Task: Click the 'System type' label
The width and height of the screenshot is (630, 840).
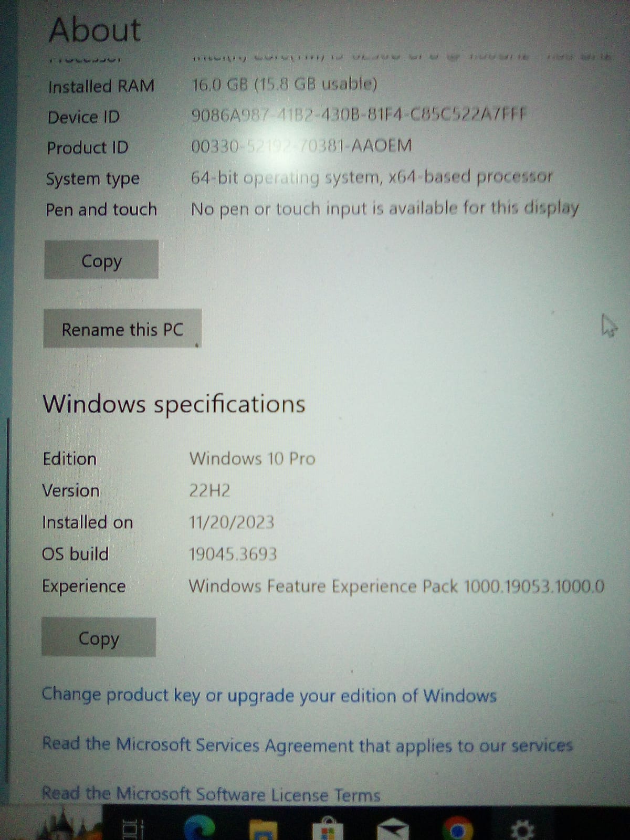Action: click(92, 180)
